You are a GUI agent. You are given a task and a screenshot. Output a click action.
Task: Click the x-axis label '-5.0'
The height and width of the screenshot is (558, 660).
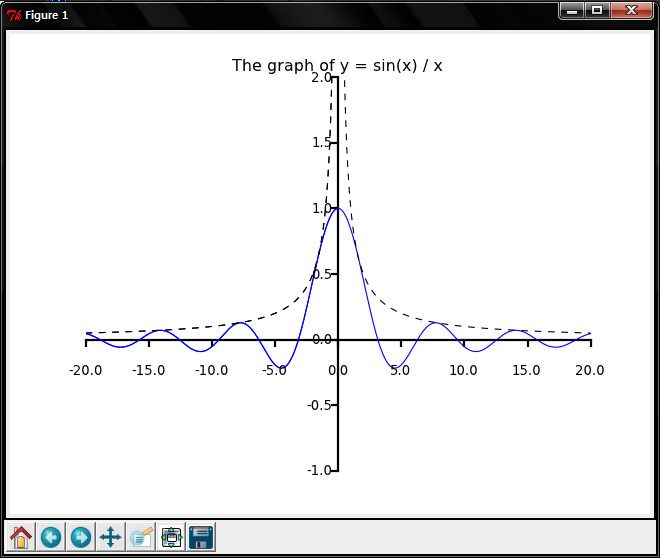click(x=274, y=370)
